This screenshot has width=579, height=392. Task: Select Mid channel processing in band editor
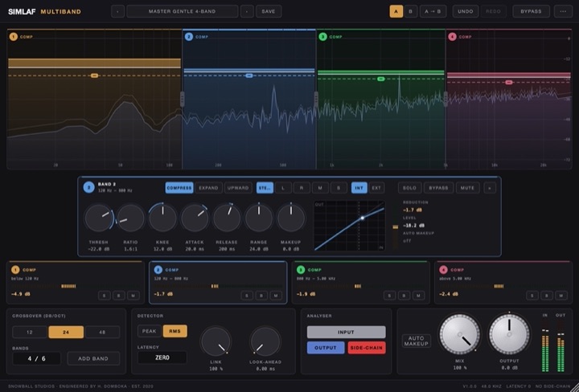tap(320, 188)
